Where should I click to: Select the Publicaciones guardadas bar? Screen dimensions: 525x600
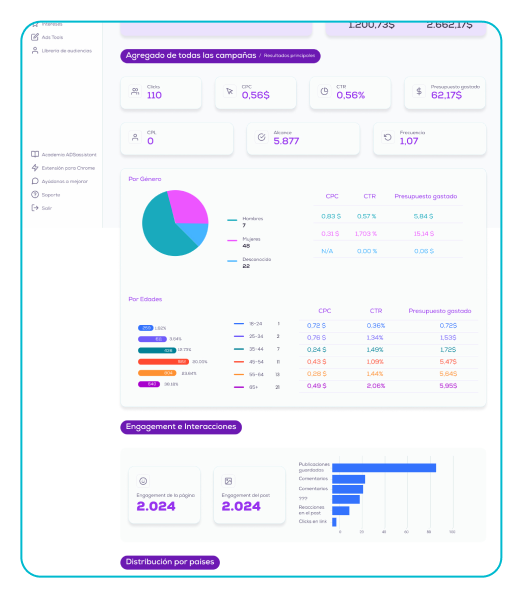coord(384,468)
